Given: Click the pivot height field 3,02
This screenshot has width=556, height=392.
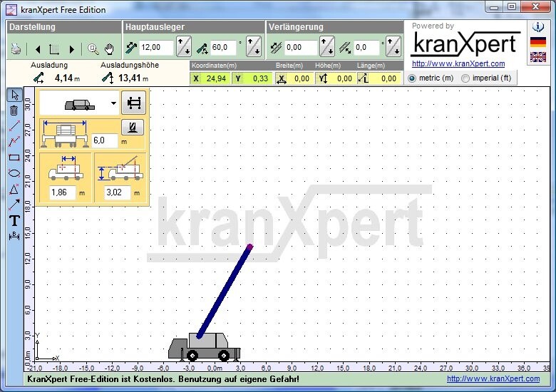Looking at the screenshot, I should pyautogui.click(x=118, y=192).
